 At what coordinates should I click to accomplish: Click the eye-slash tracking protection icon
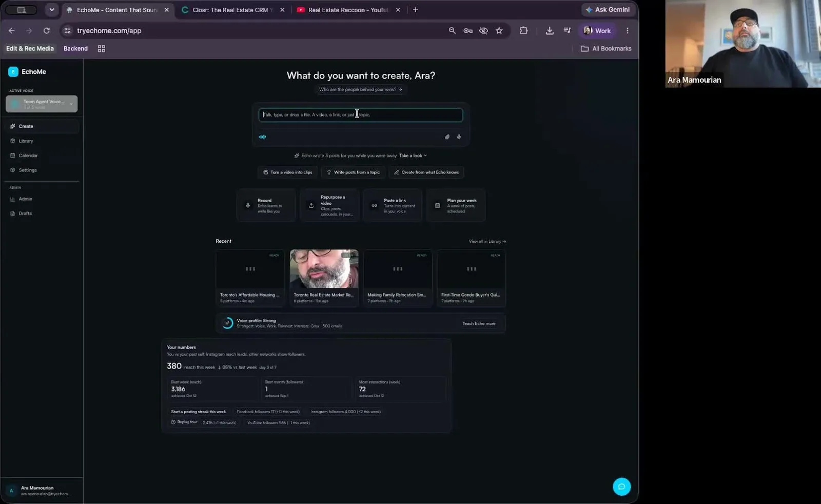pos(483,31)
